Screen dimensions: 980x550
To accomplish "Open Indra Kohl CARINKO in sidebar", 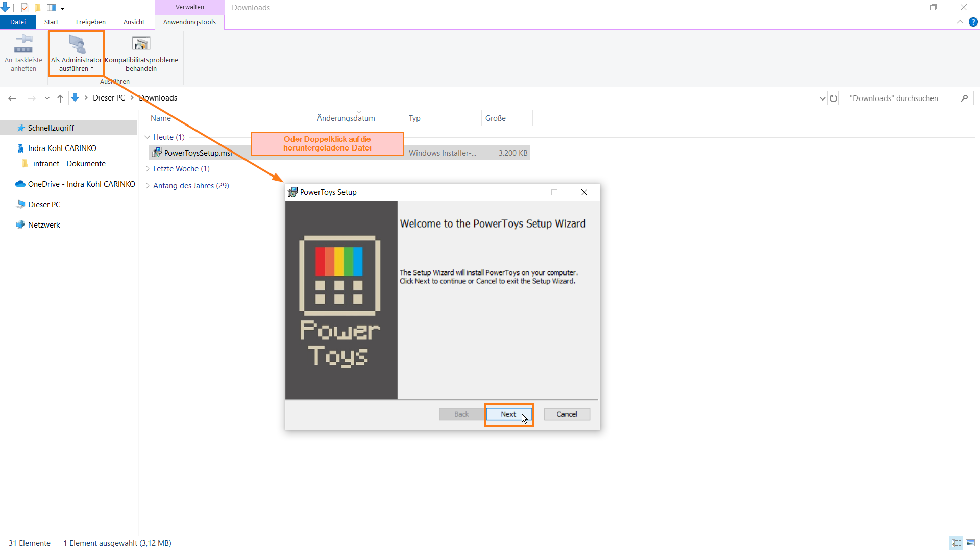I will tap(62, 148).
